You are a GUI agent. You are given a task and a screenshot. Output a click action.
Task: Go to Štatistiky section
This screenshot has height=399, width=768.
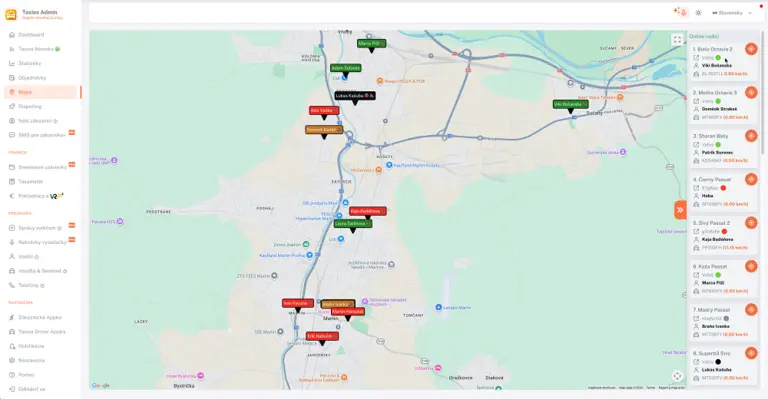pos(29,63)
